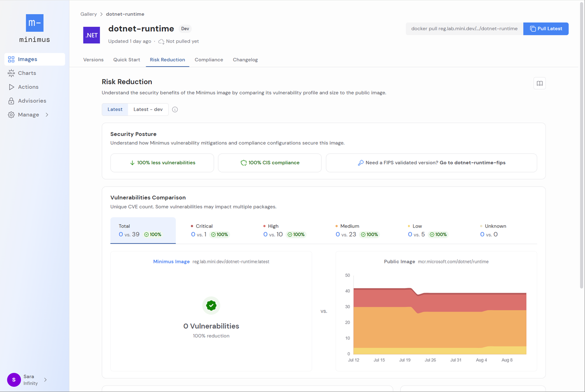
Task: Go to Gallery breadcrumb
Action: pos(88,14)
